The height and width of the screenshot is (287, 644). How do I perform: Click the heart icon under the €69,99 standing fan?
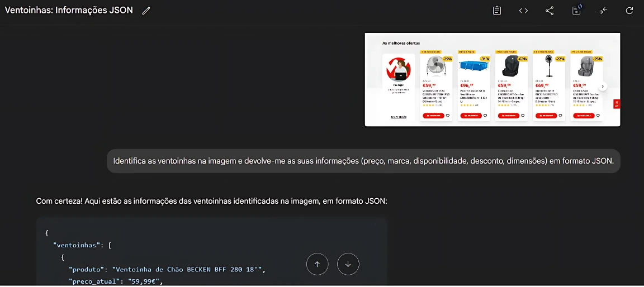[x=560, y=116]
